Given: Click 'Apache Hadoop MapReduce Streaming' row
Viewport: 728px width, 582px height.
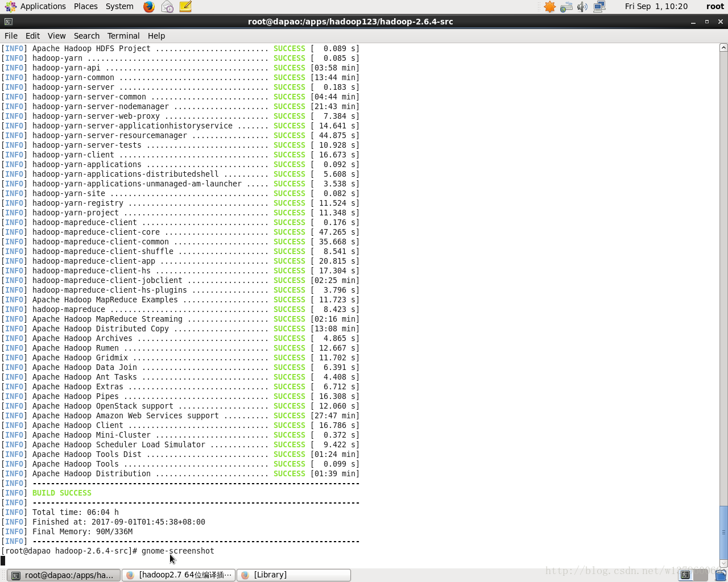Looking at the screenshot, I should [180, 319].
